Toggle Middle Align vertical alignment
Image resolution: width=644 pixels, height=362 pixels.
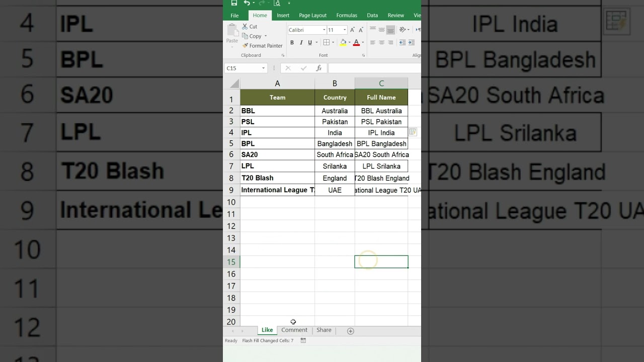tap(382, 30)
